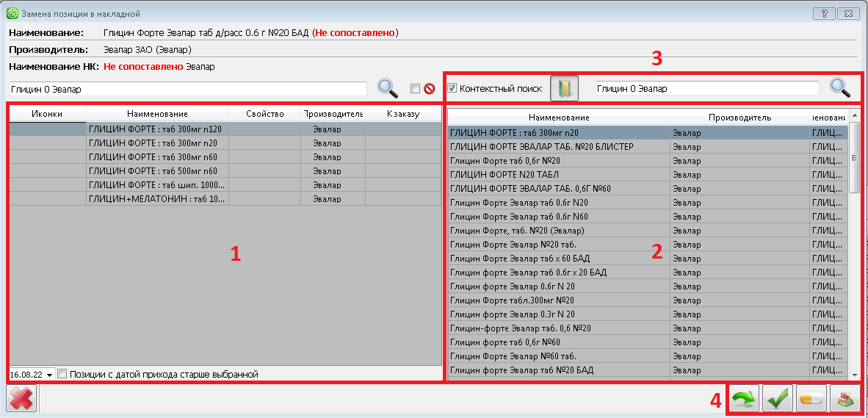Sort left table by Наименование header
The height and width of the screenshot is (418, 868).
[x=157, y=114]
